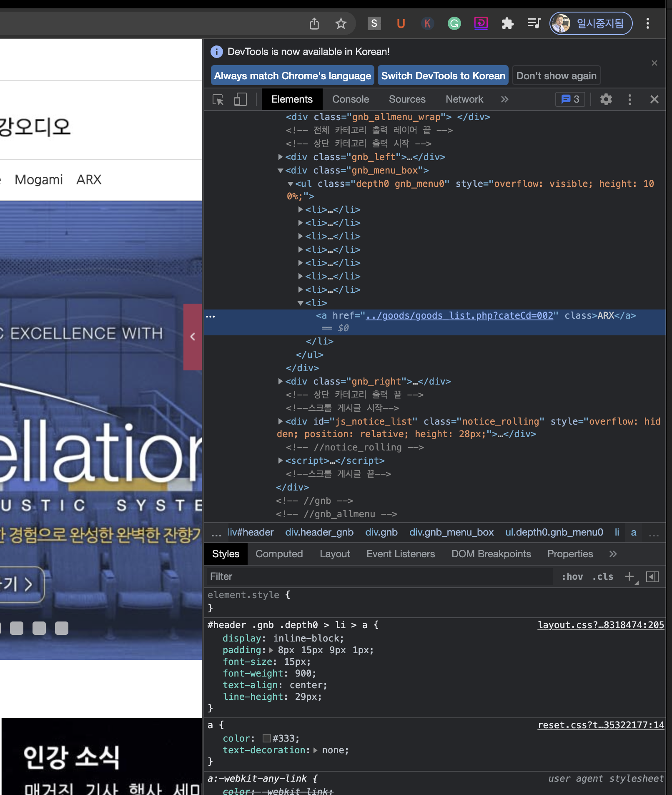The image size is (672, 795).
Task: Open the gray S extension icon
Action: tap(374, 23)
